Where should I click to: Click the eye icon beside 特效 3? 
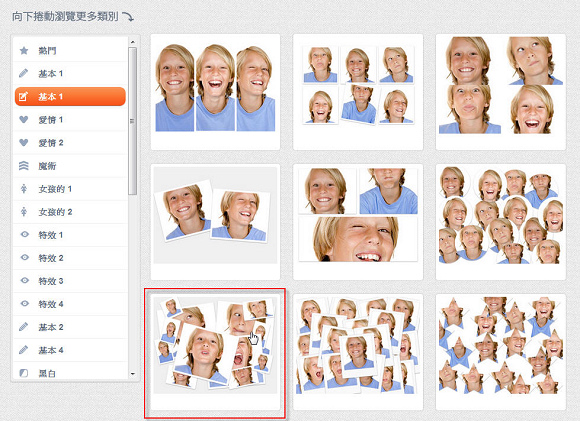coord(24,281)
